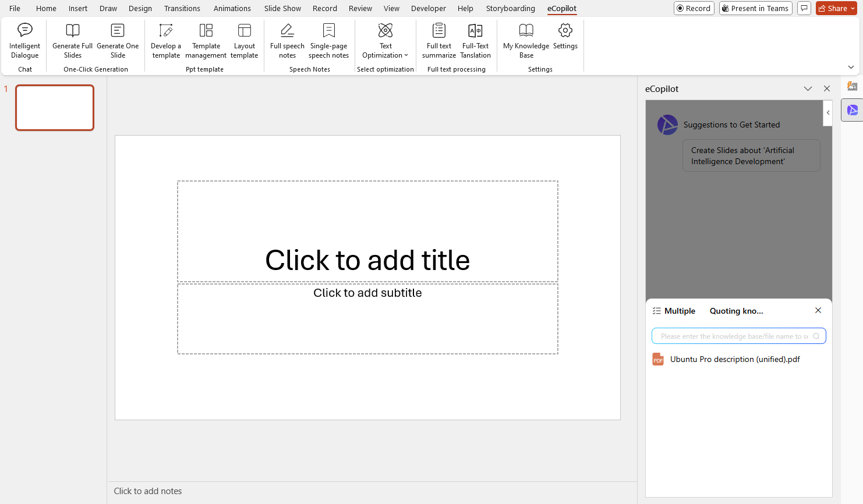Screen dimensions: 863x504
Task: Click the knowledge base search field
Action: click(734, 336)
